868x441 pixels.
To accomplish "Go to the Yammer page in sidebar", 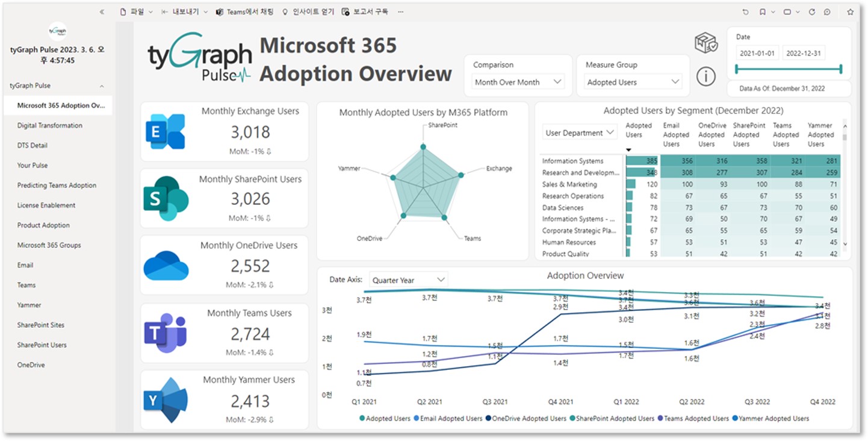I will (x=29, y=305).
